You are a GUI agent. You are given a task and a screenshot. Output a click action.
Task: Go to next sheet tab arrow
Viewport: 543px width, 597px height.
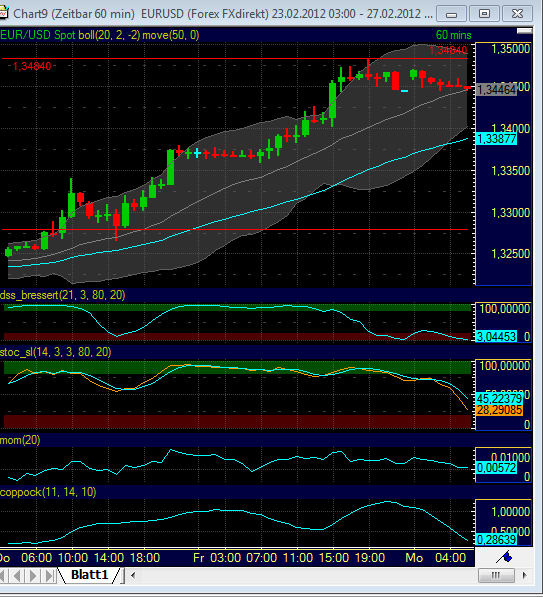[x=33, y=575]
